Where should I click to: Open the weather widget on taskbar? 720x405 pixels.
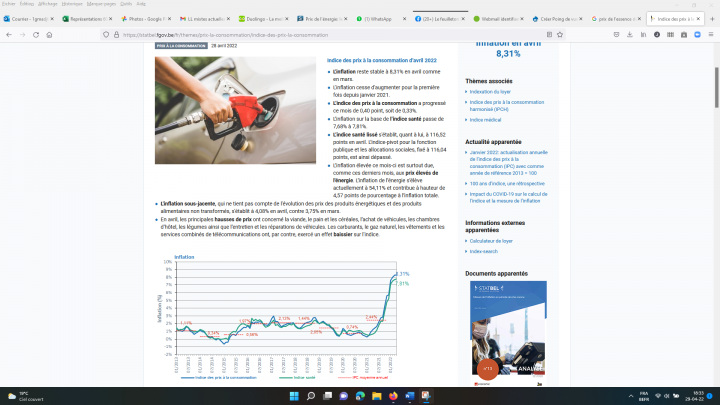(25, 396)
